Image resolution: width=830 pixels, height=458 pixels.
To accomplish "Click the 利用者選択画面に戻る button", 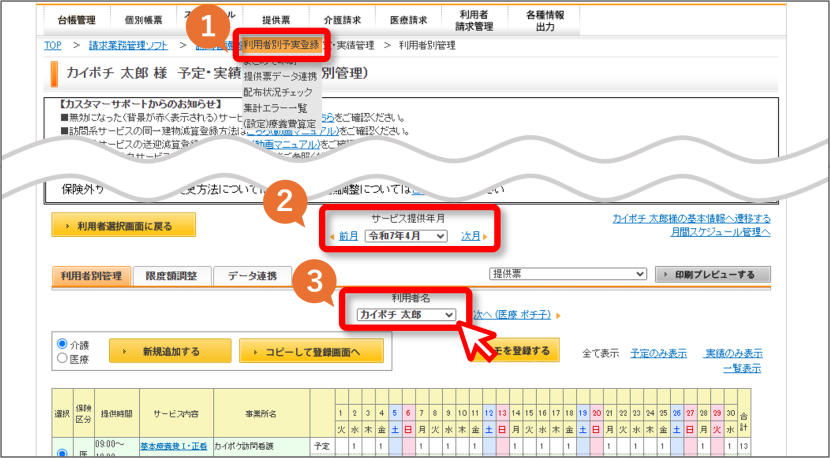I will [124, 225].
